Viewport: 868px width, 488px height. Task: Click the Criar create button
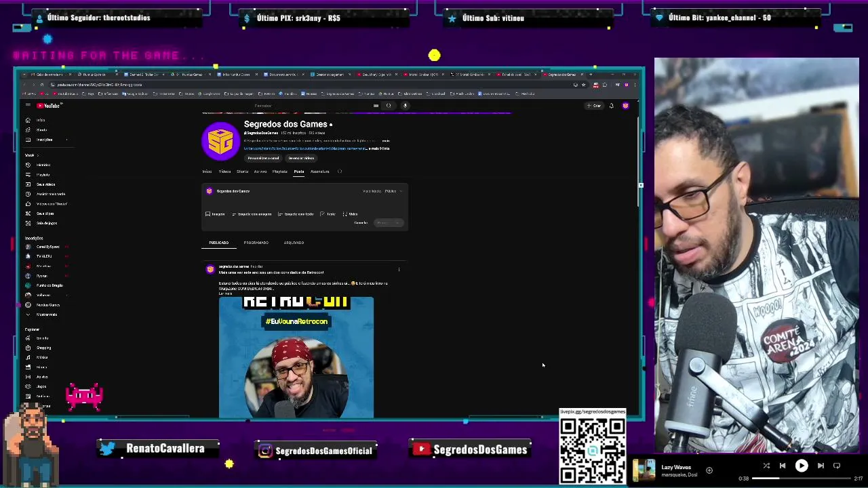click(x=595, y=106)
